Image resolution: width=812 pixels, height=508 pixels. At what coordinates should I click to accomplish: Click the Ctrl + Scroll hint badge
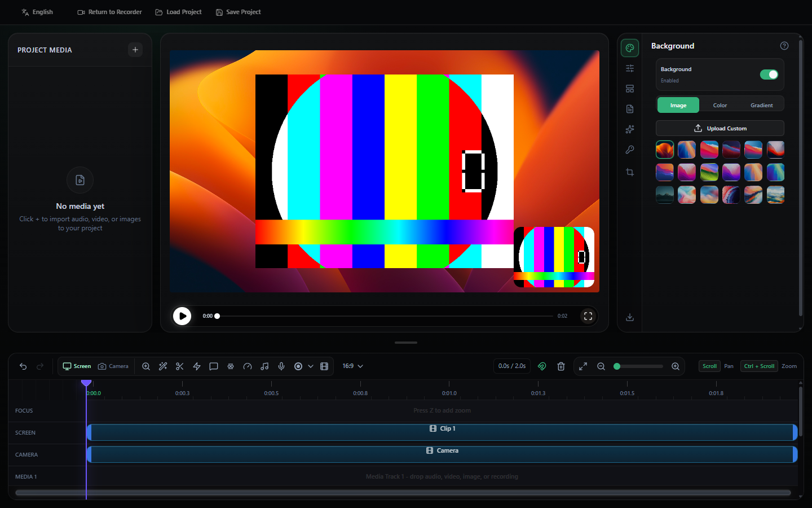(759, 366)
